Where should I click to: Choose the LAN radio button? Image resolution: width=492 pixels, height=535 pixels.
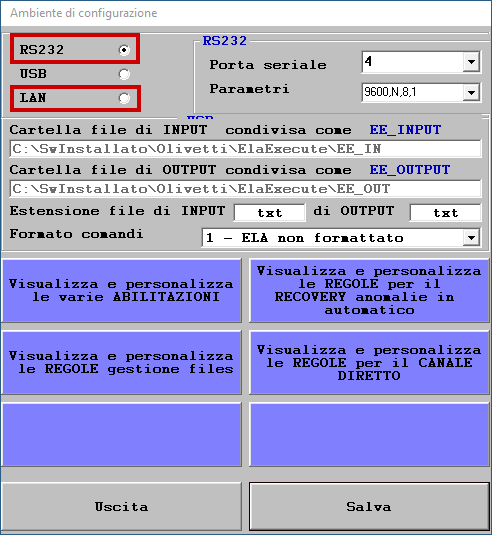click(124, 98)
